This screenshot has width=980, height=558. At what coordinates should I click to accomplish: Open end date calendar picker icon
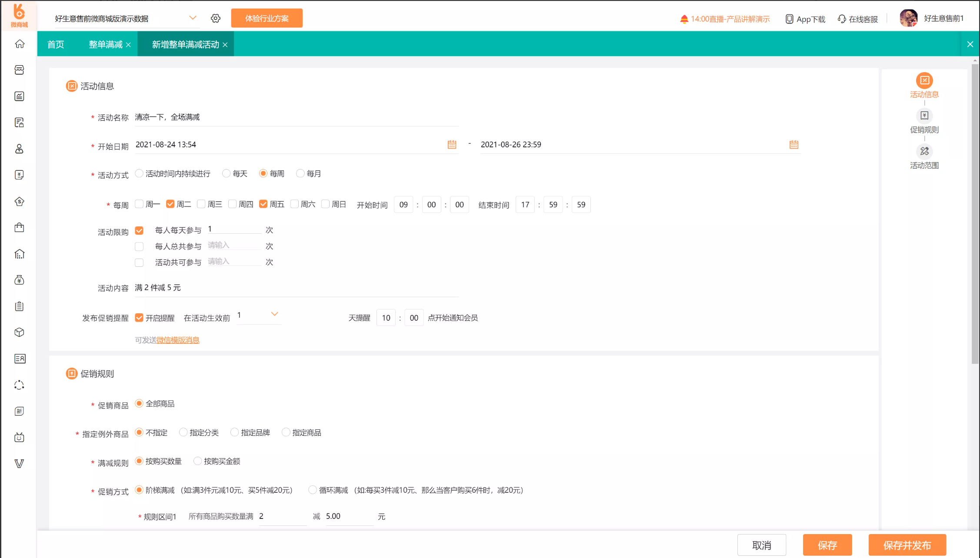[793, 145]
